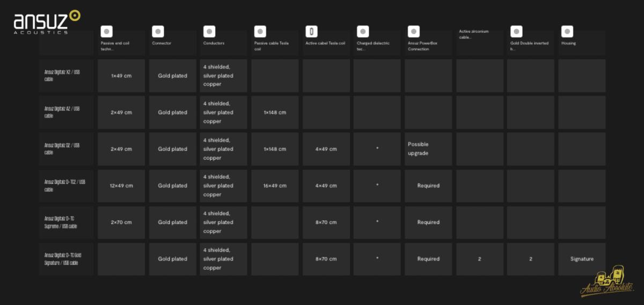This screenshot has width=644, height=305.
Task: Select the Gold Double inverted h... header
Action: [530, 46]
